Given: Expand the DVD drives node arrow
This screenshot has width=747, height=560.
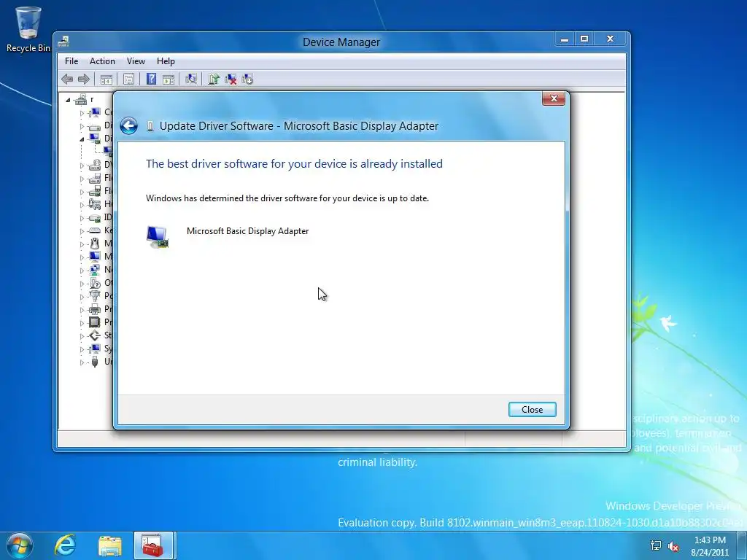Looking at the screenshot, I should point(82,166).
